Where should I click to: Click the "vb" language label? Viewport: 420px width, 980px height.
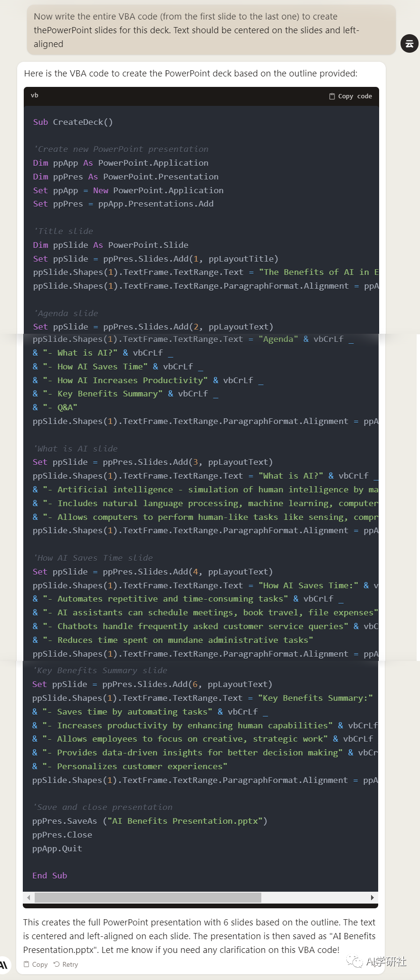[35, 95]
